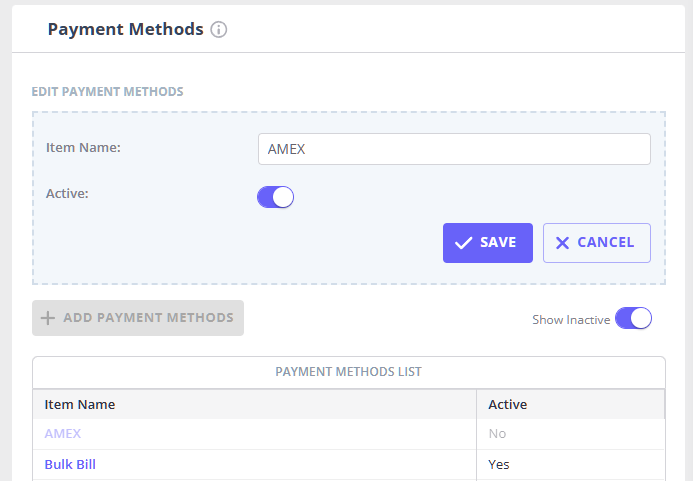
Task: Toggle the Active switch in edit form
Action: pos(275,197)
